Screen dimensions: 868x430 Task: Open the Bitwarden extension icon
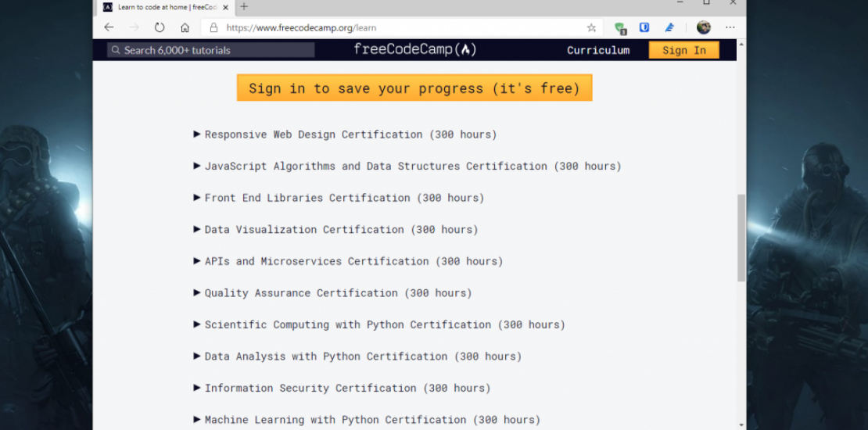pos(644,27)
